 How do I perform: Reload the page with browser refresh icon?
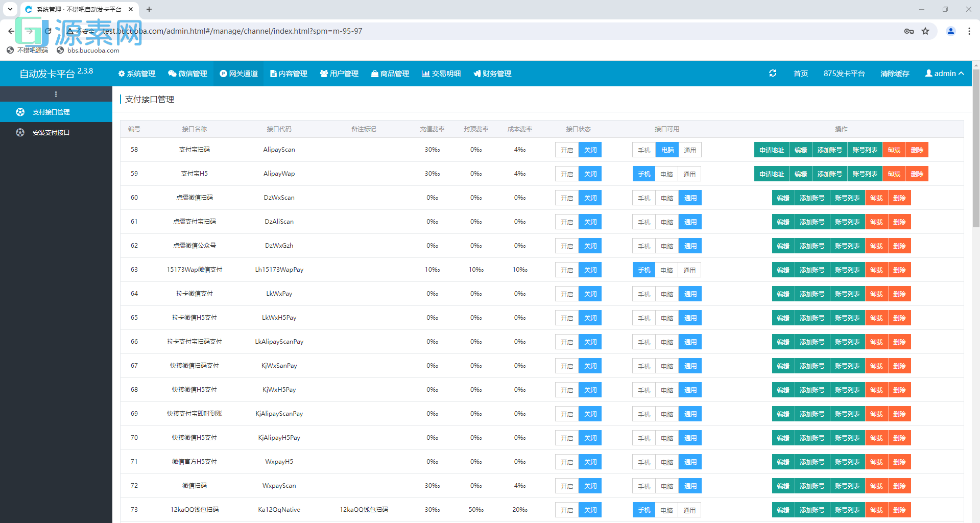click(48, 31)
